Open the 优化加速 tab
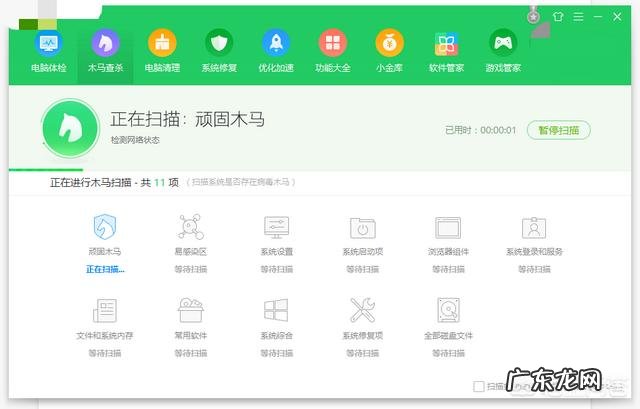640x409 pixels. 276,51
